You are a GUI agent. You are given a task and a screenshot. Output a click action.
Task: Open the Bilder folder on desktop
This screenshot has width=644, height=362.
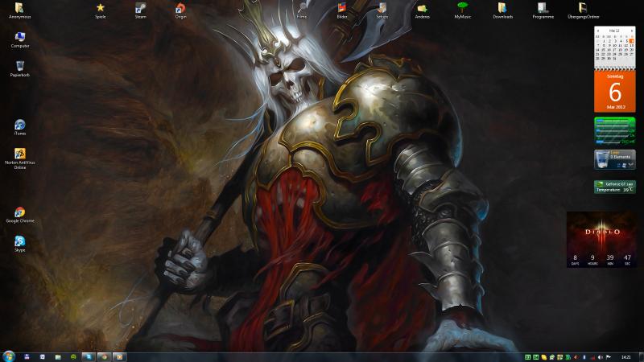pos(342,9)
